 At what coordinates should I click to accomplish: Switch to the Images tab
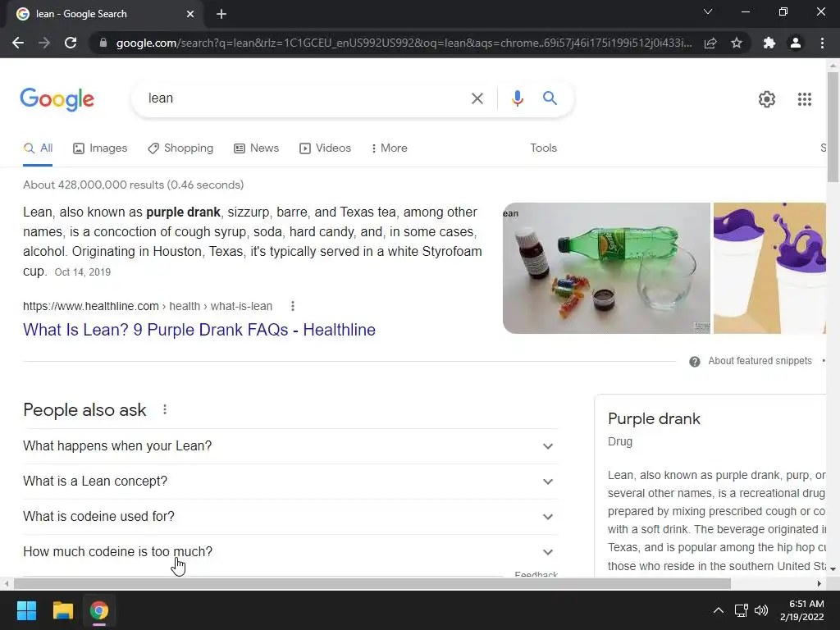tap(100, 148)
